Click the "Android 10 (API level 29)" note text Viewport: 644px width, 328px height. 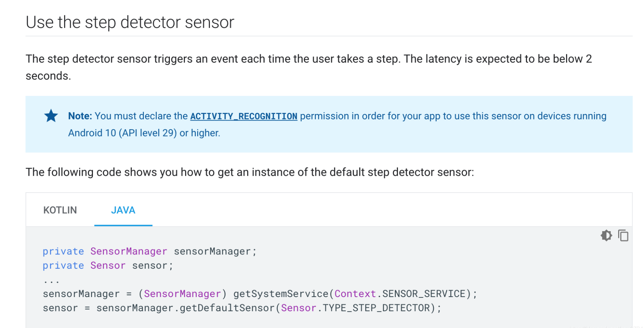(122, 133)
